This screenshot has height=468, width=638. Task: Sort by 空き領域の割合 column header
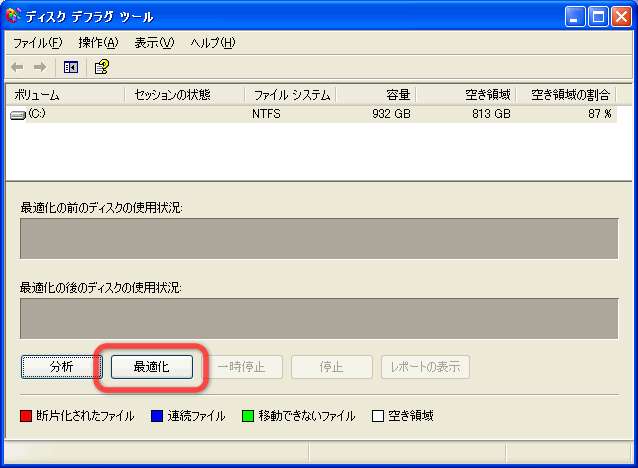pos(566,95)
